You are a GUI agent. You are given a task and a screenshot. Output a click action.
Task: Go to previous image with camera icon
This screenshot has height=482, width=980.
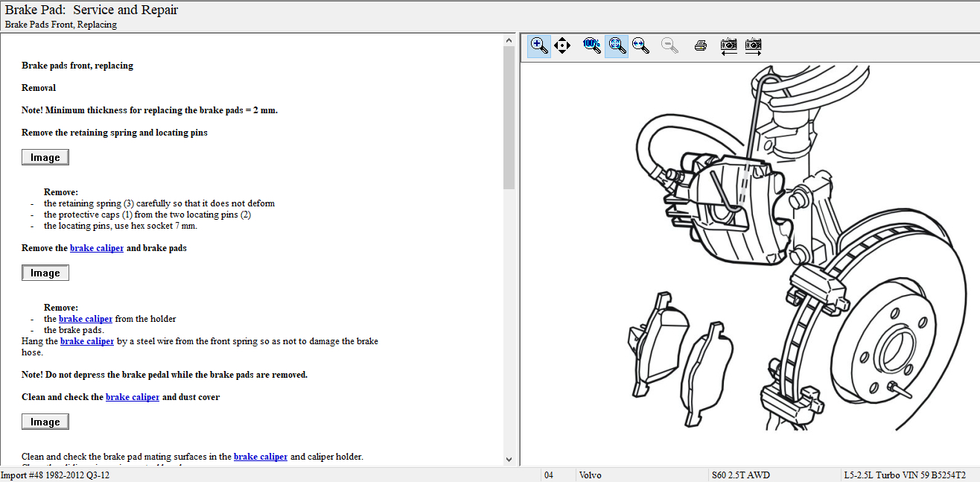(729, 45)
